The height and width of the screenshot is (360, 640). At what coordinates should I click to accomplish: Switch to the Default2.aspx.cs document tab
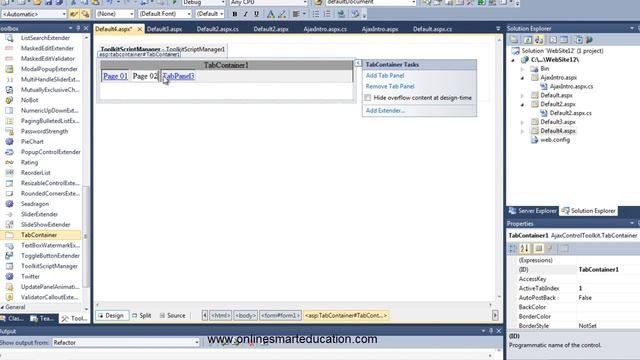click(x=218, y=29)
